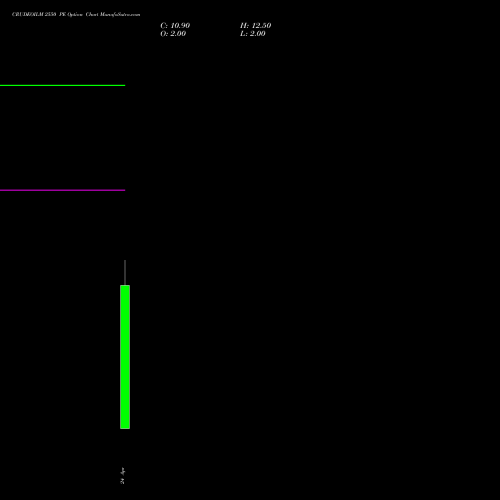
Task: Click the magenta horizontal indicator line
Action: click(62, 190)
